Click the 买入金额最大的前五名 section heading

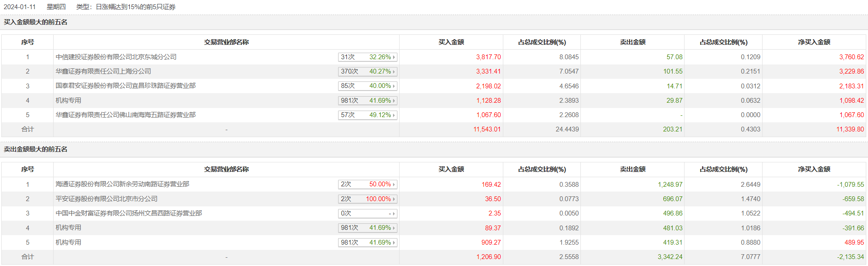pyautogui.click(x=36, y=22)
